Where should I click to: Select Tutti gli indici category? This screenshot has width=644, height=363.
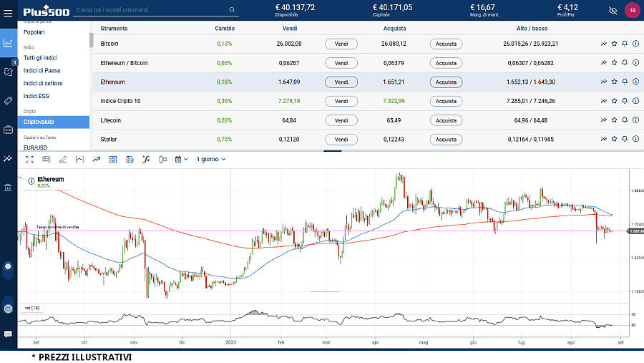coord(40,57)
